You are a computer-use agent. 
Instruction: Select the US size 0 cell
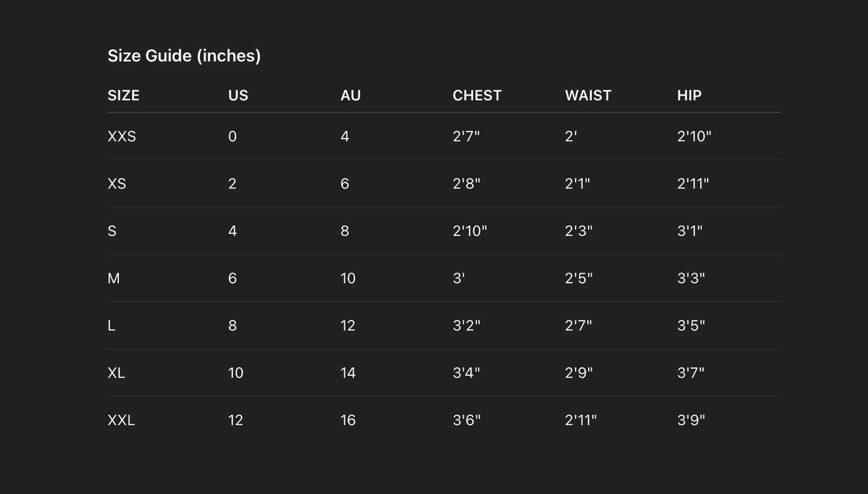(232, 136)
